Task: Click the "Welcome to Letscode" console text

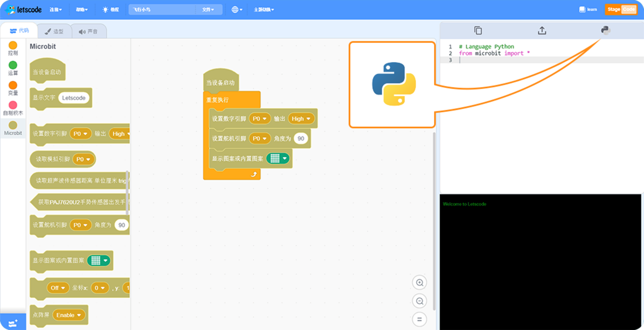Action: [x=465, y=204]
